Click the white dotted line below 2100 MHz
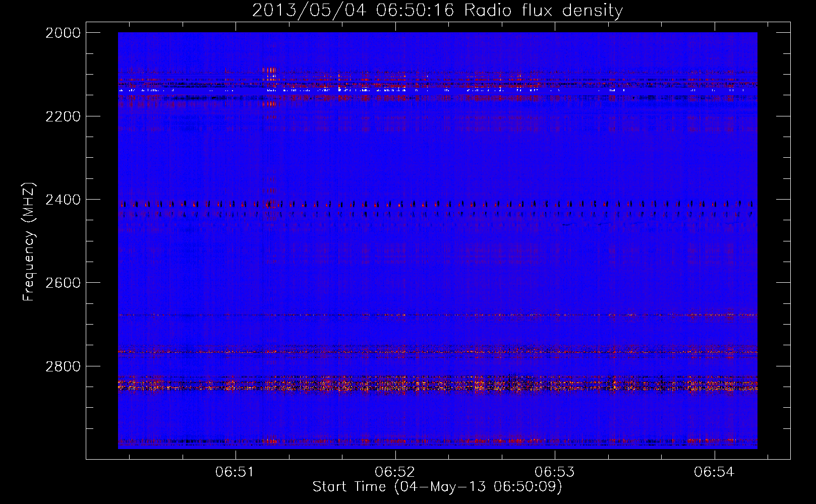The height and width of the screenshot is (504, 816). 434,90
